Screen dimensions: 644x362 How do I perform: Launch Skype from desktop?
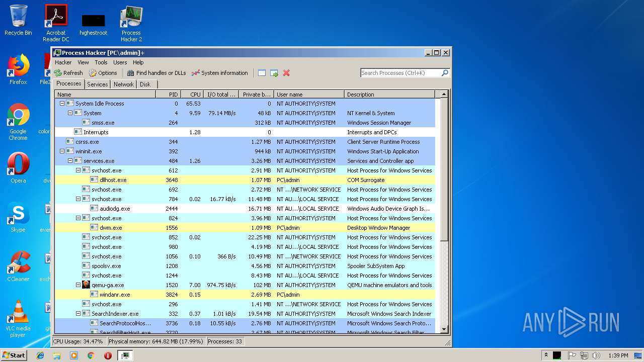pyautogui.click(x=18, y=217)
